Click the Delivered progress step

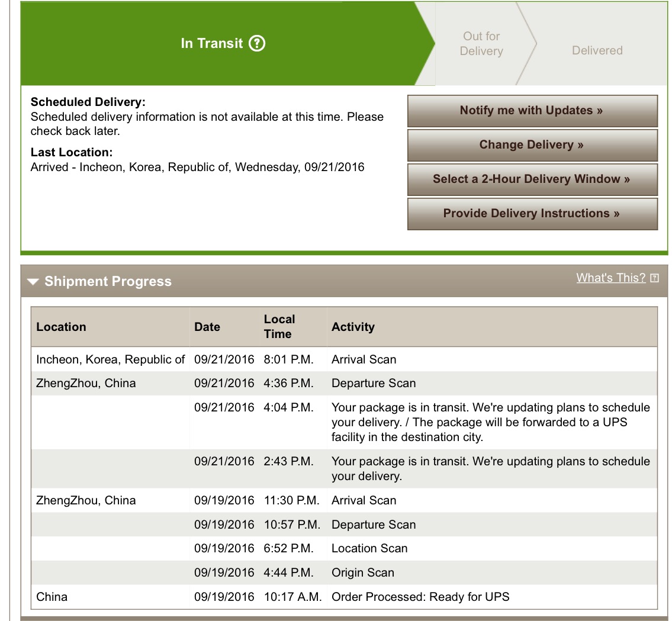tap(597, 50)
